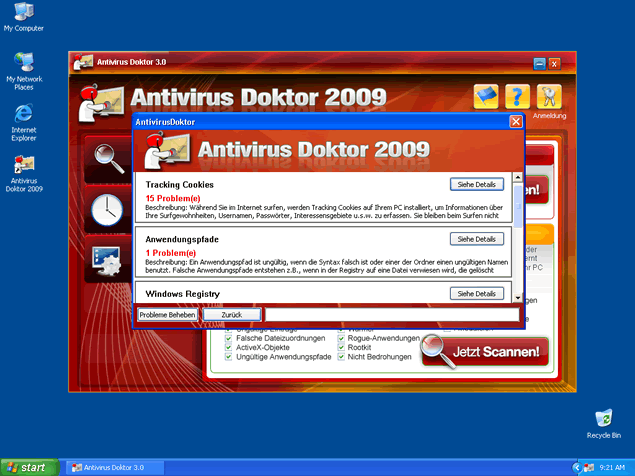This screenshot has width=635, height=476.
Task: Toggle the Rogue-Anwendungen checkbox
Action: (343, 338)
